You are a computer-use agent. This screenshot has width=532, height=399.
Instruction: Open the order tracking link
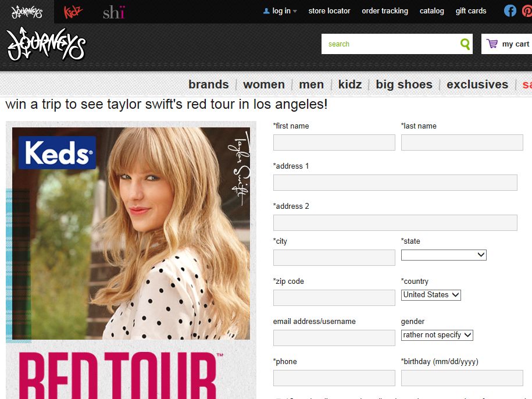tap(385, 11)
